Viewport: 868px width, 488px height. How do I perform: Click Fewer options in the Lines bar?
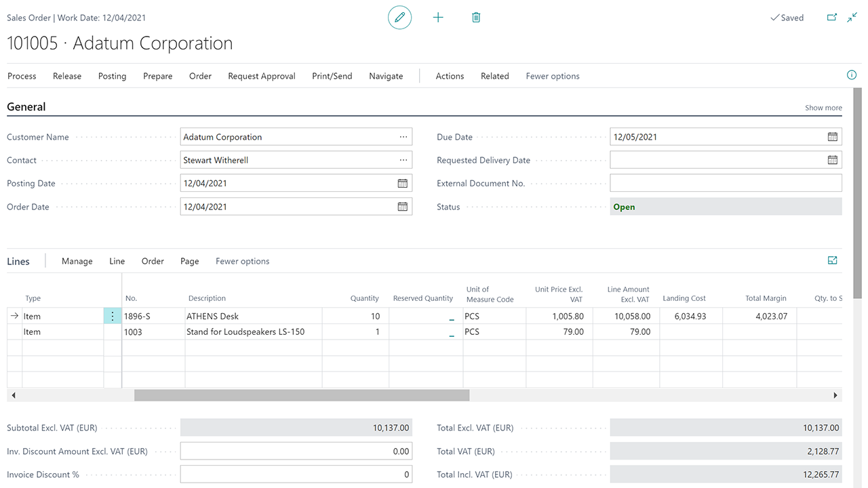[242, 261]
